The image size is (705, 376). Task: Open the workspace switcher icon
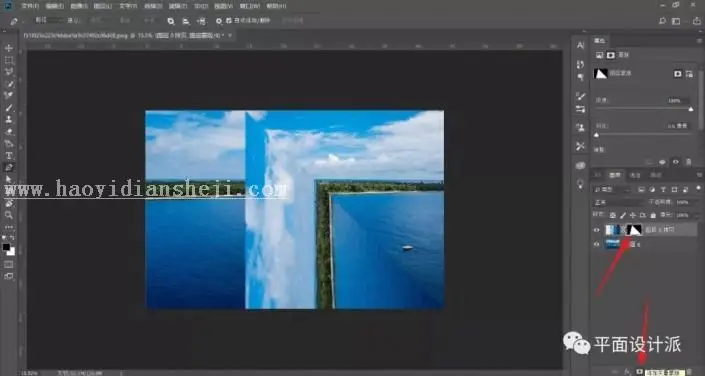676,21
